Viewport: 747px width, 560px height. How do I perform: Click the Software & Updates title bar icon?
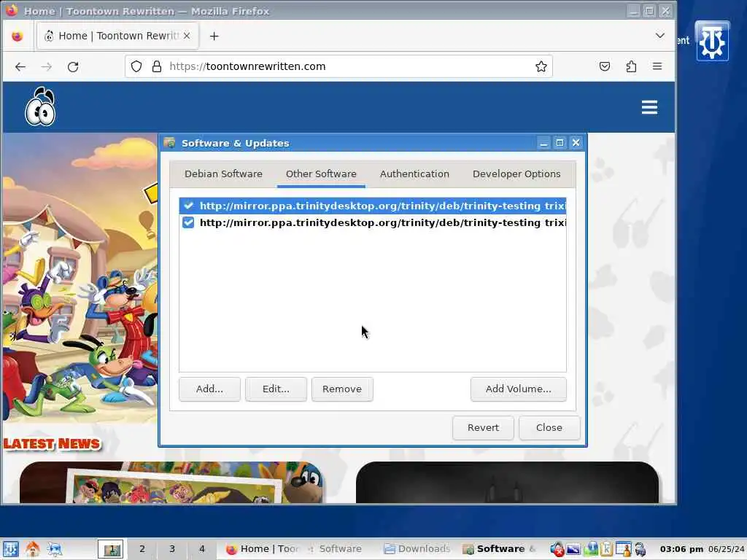coord(169,143)
